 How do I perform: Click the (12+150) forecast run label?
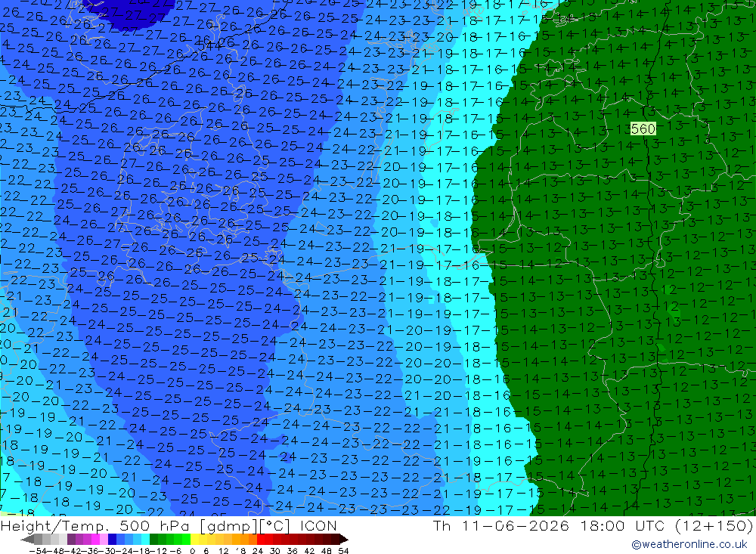714,525
